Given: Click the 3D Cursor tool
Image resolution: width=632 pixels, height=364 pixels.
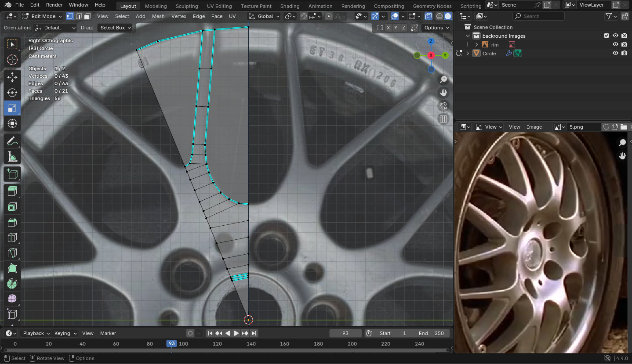Looking at the screenshot, I should 12,60.
